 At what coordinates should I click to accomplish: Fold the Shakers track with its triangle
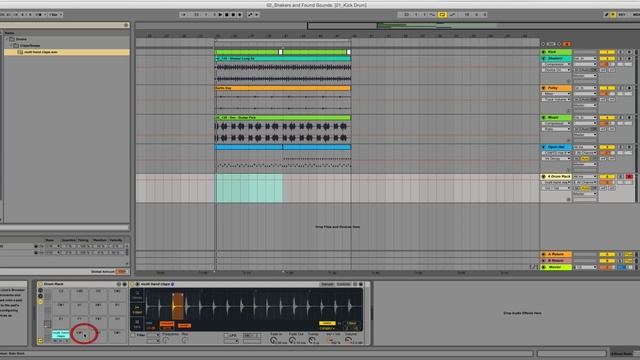pyautogui.click(x=543, y=59)
